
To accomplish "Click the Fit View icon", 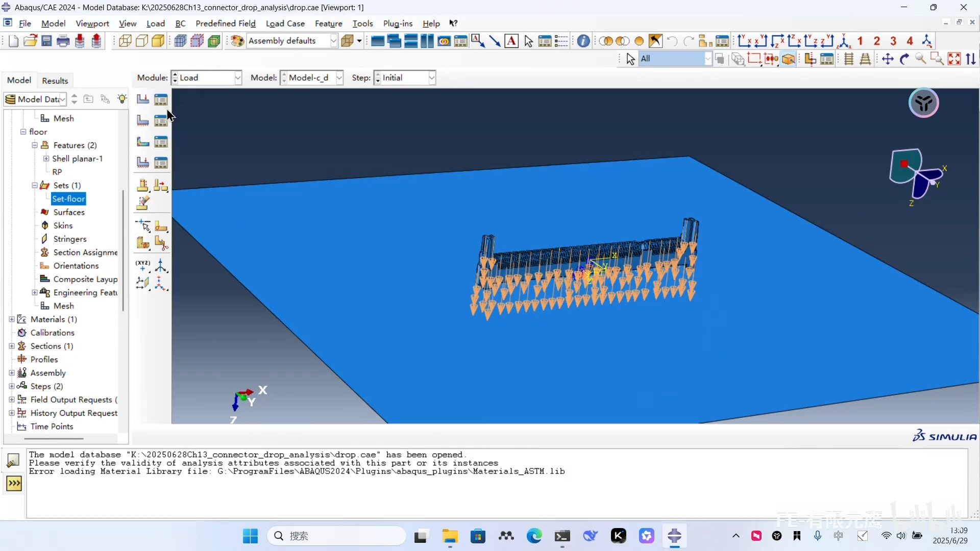I will pyautogui.click(x=954, y=59).
